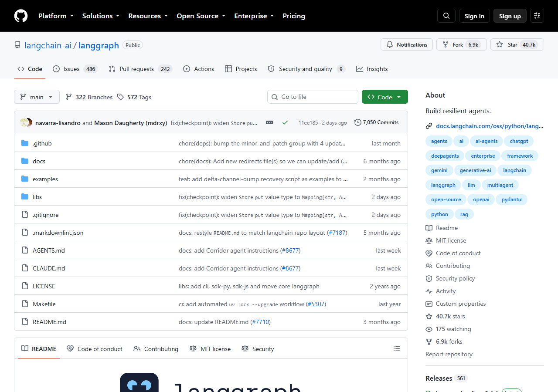The height and width of the screenshot is (392, 558).
Task: Click the examples folder icon
Action: pos(25,179)
